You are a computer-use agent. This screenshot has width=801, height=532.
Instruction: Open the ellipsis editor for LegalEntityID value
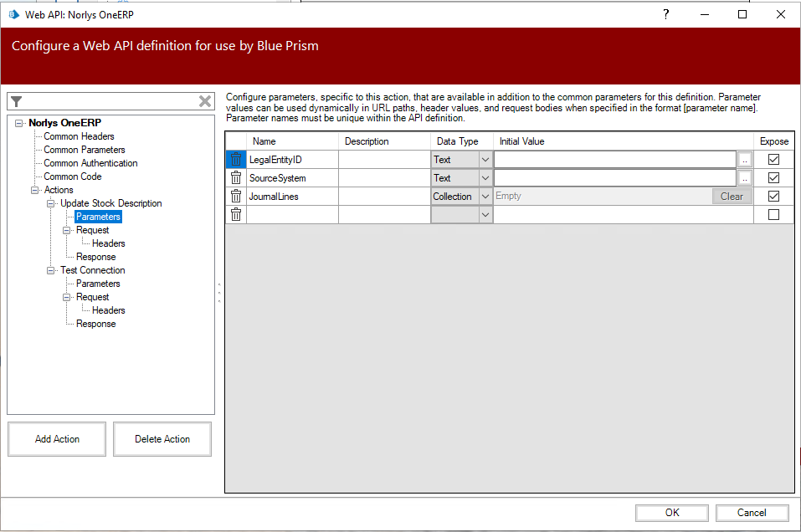click(745, 160)
